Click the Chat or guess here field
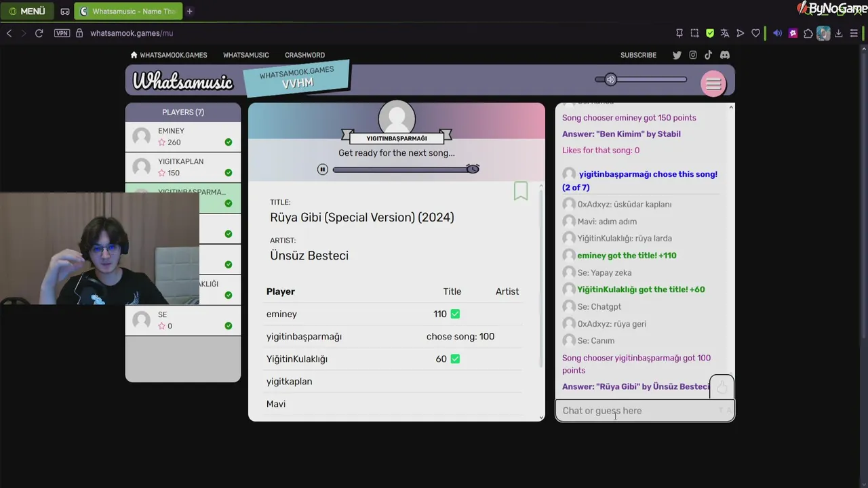 [645, 411]
